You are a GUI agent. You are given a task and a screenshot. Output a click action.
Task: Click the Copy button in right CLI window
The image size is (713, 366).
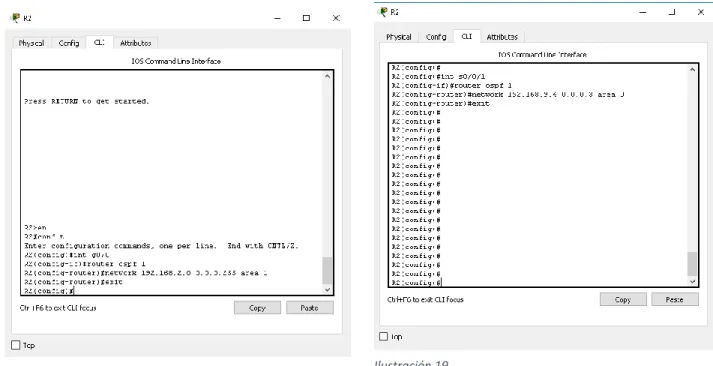click(x=623, y=299)
